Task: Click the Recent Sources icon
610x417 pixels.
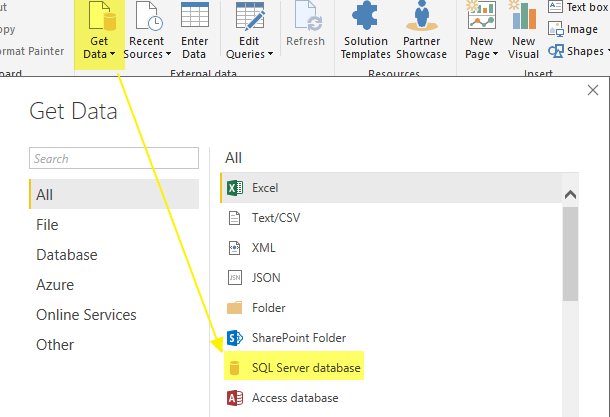Action: click(x=149, y=16)
